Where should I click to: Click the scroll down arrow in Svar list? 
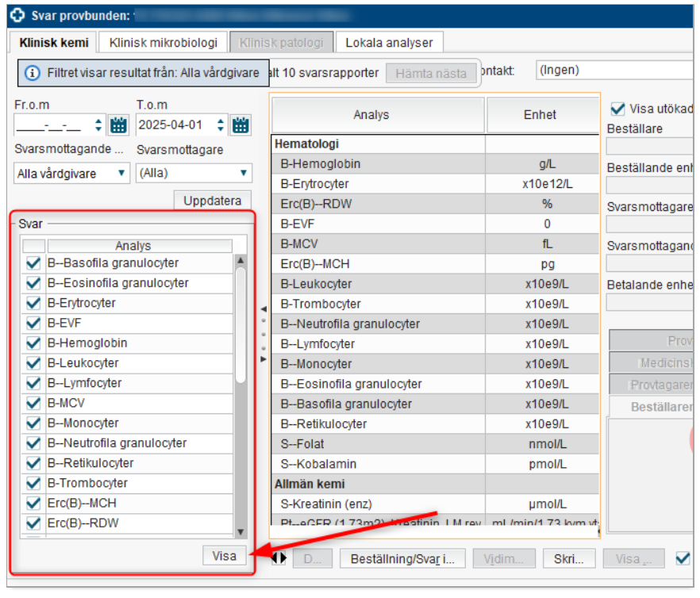click(x=240, y=531)
